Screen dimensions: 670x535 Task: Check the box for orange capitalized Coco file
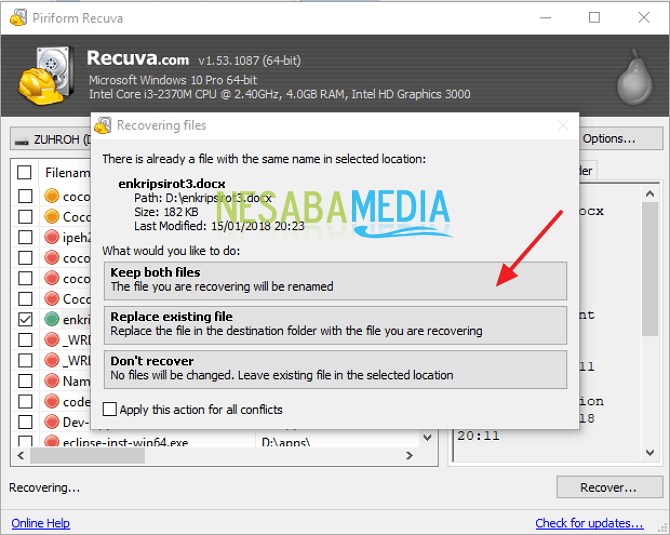tap(25, 217)
